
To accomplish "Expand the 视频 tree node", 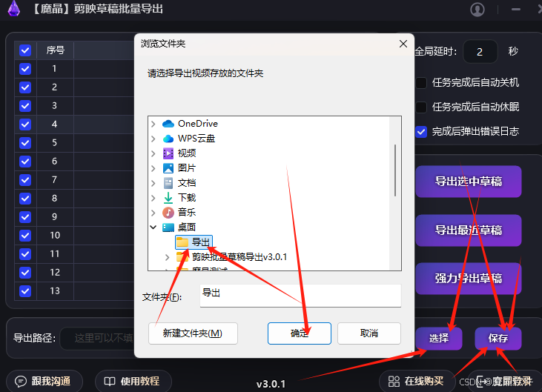I will pyautogui.click(x=153, y=153).
